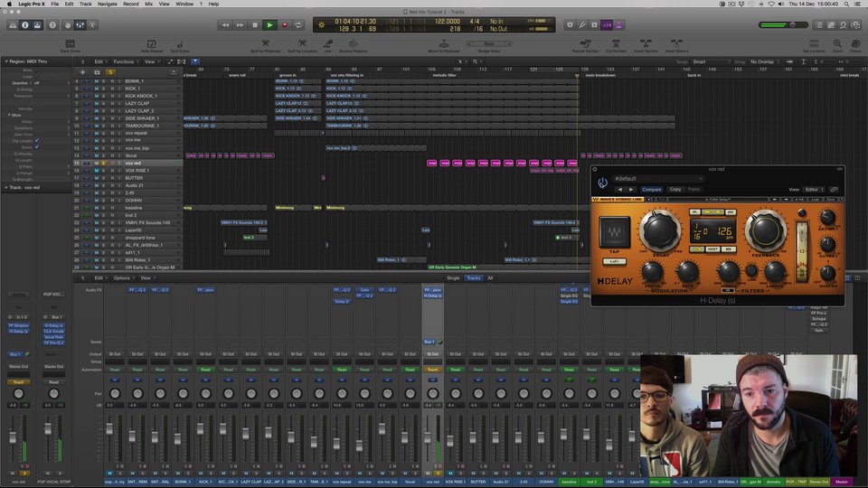
Task: Toggle the H-Delay plugin power button
Action: coord(602,182)
